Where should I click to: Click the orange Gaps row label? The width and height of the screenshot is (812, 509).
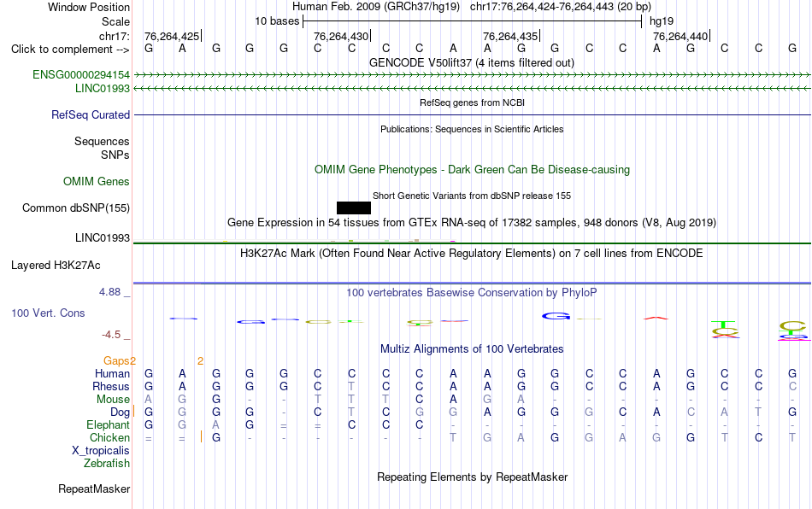(116, 360)
